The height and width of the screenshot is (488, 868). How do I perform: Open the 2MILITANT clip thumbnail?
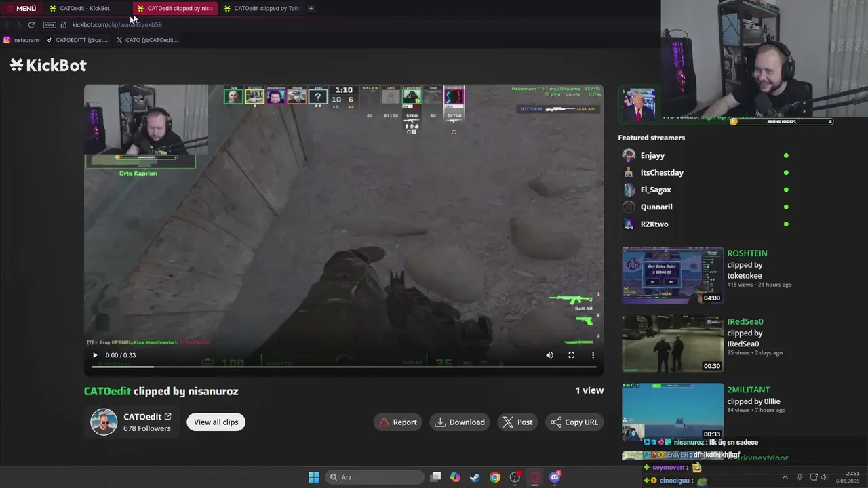(x=673, y=411)
